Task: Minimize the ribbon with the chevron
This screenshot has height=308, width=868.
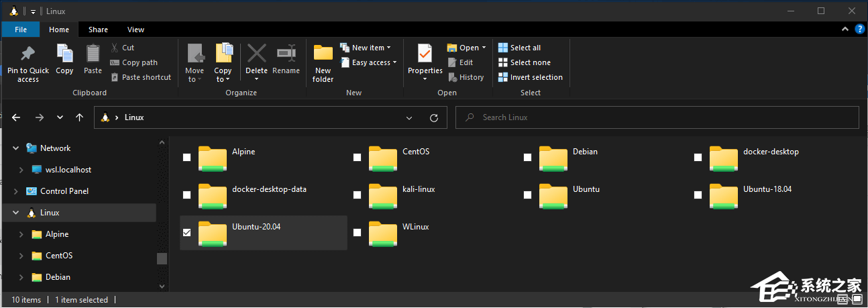Action: click(x=845, y=30)
